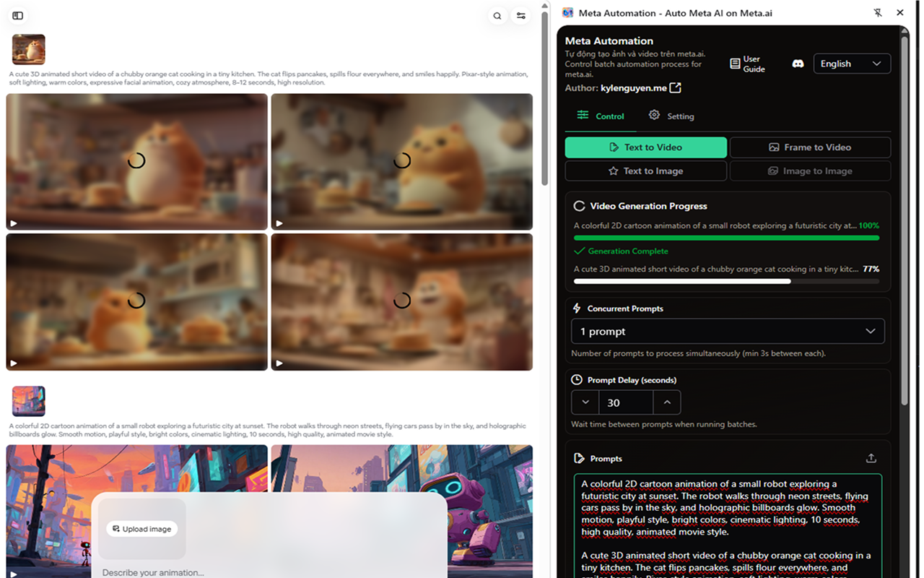Viewport: 924px width, 578px height.
Task: Increase the Prompt Delay value
Action: coord(667,402)
